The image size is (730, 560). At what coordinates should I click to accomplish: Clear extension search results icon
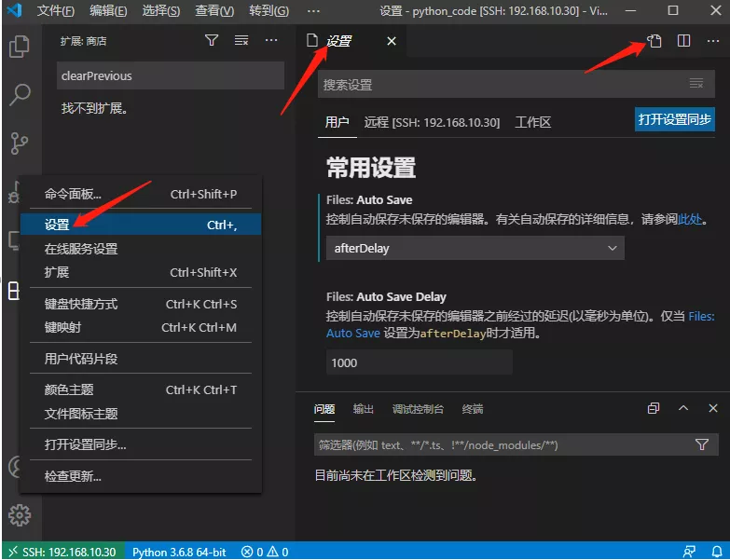241,41
